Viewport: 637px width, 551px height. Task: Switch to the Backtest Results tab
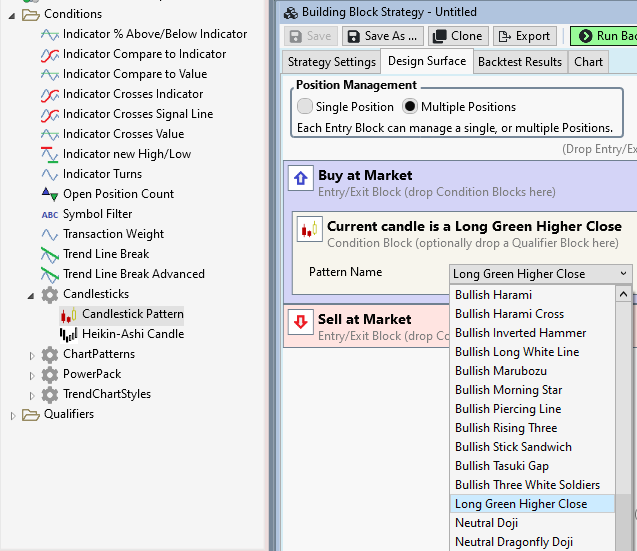(x=519, y=62)
